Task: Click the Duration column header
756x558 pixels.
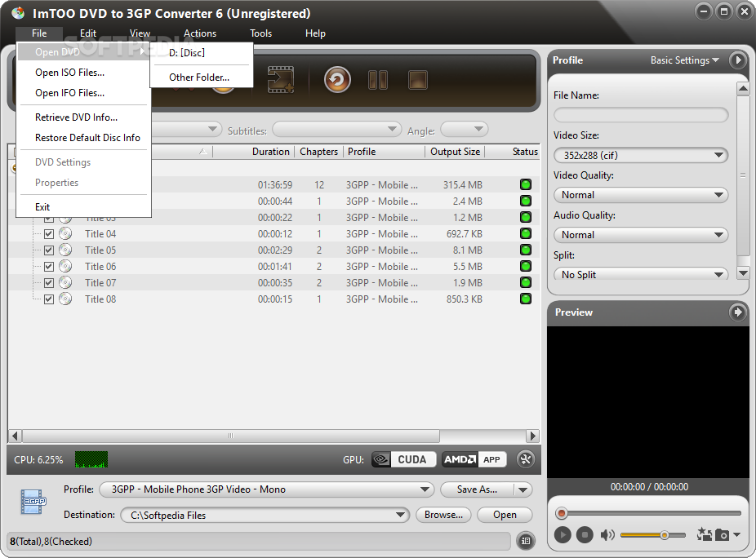Action: pos(254,152)
